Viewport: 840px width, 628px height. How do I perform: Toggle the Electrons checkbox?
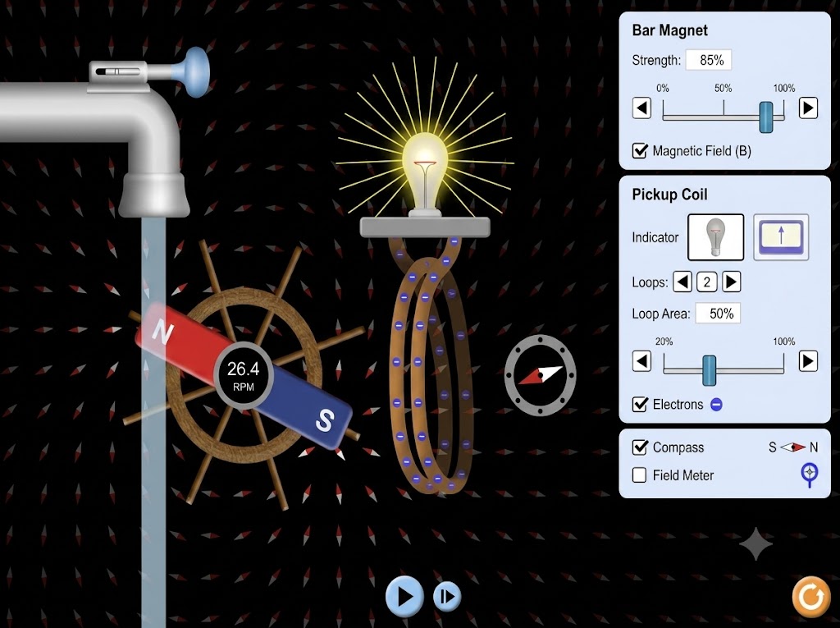tap(640, 404)
